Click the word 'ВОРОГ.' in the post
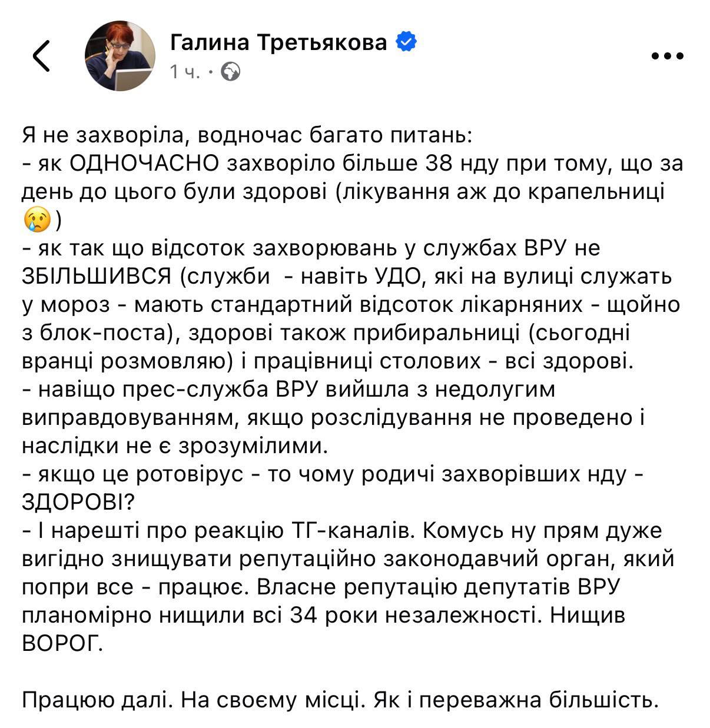710x728 pixels. (62, 643)
